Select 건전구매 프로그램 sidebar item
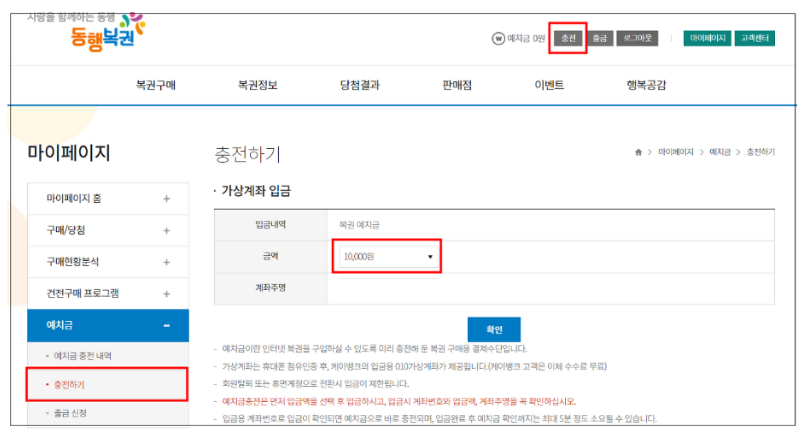Image resolution: width=812 pixels, height=437 pixels. (x=108, y=294)
